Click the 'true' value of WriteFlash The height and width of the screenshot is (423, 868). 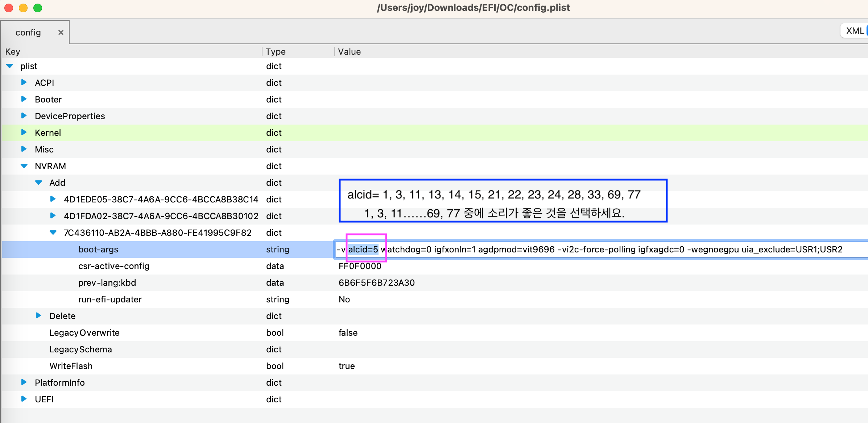pos(347,366)
